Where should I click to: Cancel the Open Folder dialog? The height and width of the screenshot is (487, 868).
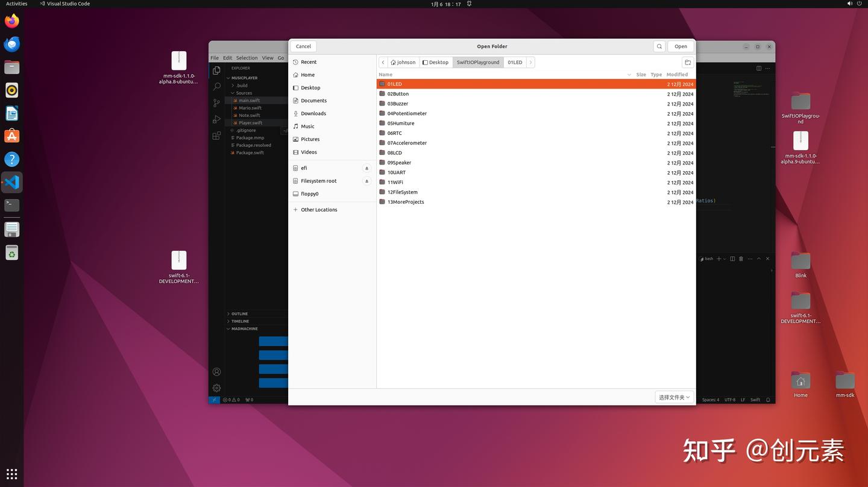coord(303,46)
